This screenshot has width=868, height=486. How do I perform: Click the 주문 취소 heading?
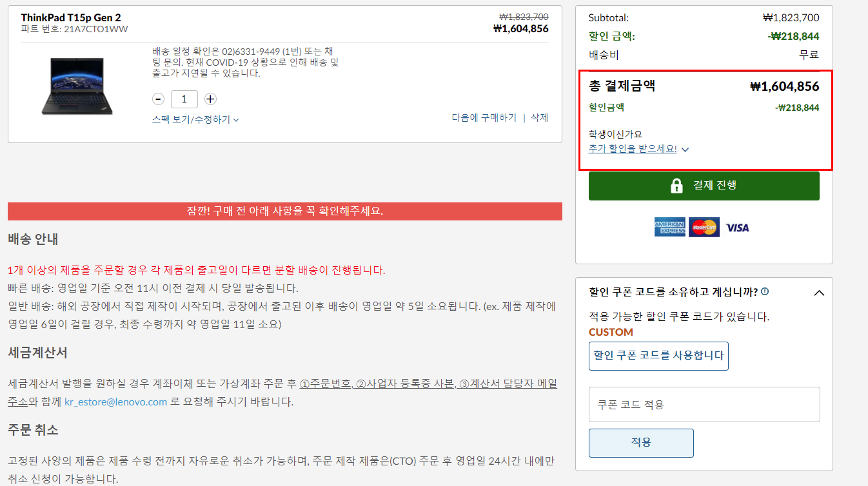tap(33, 430)
